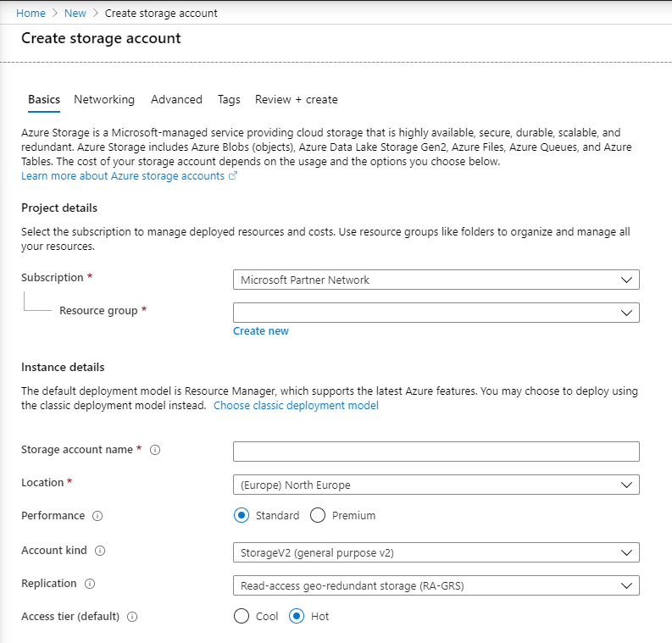
Task: Expand the Replication dropdown
Action: (436, 585)
